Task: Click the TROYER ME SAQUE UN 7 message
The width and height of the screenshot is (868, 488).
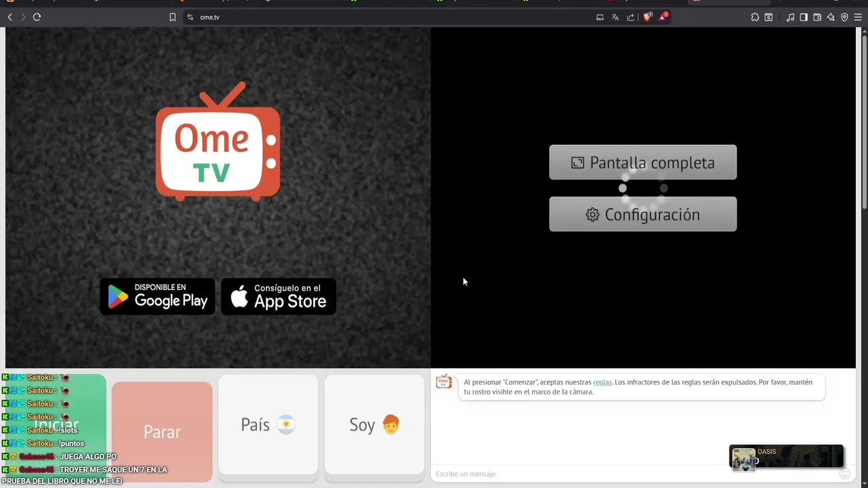Action: (85, 475)
